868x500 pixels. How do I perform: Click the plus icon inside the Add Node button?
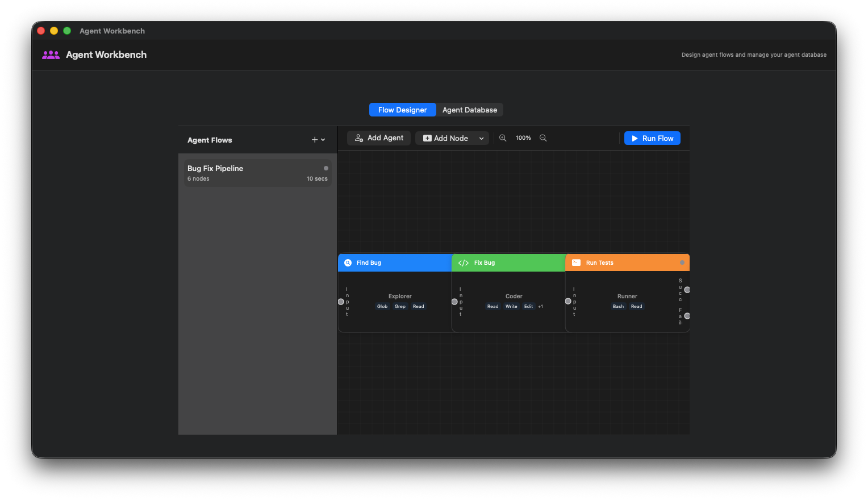point(427,137)
